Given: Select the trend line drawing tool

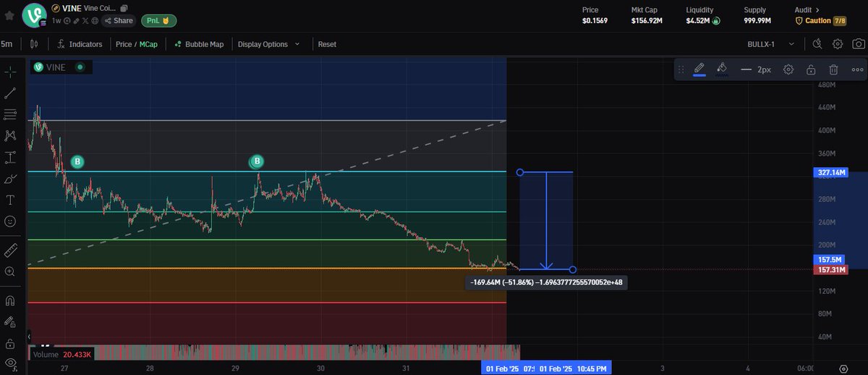Looking at the screenshot, I should tap(10, 93).
